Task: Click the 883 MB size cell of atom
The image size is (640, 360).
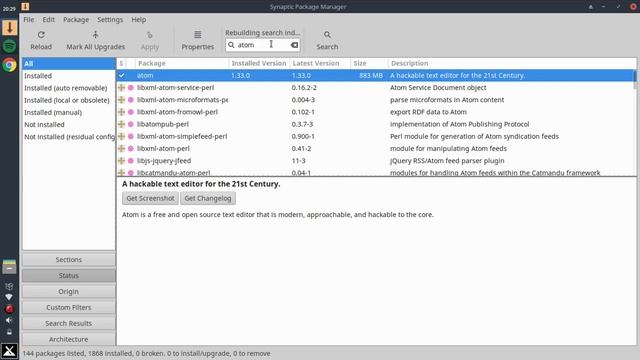Action: pos(371,76)
